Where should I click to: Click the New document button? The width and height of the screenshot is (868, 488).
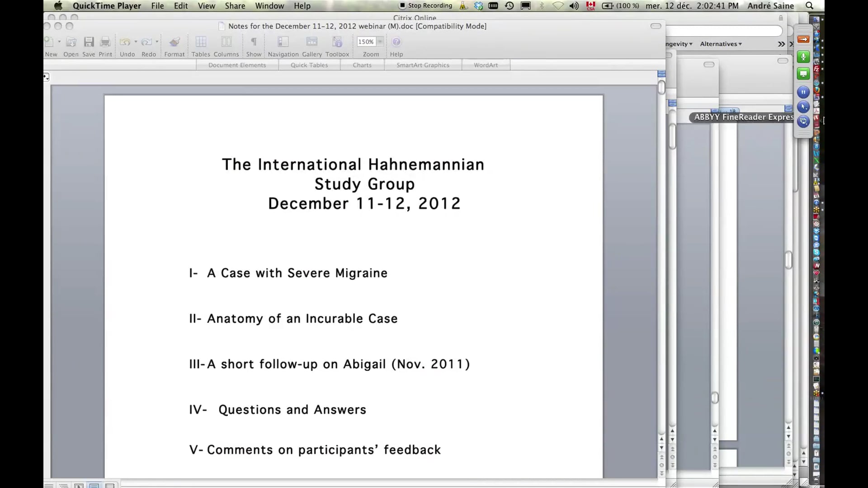(50, 42)
